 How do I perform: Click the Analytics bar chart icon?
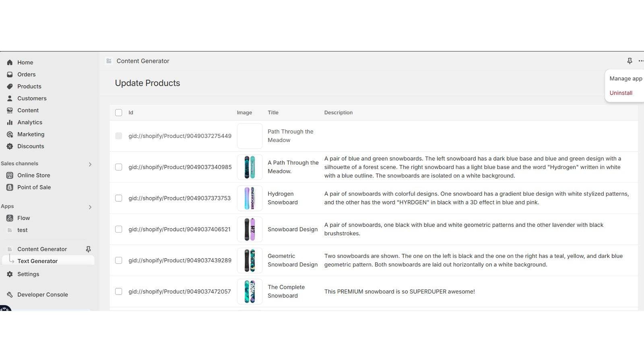click(10, 122)
